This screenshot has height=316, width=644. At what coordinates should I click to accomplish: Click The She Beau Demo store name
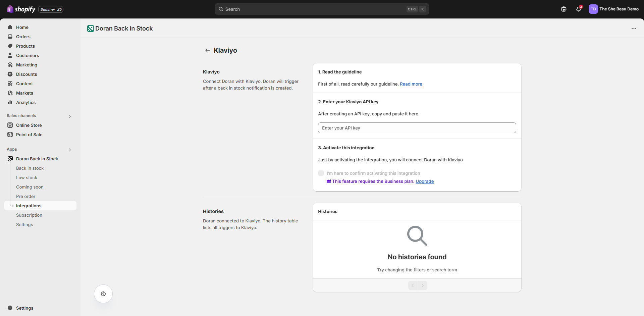pyautogui.click(x=619, y=9)
